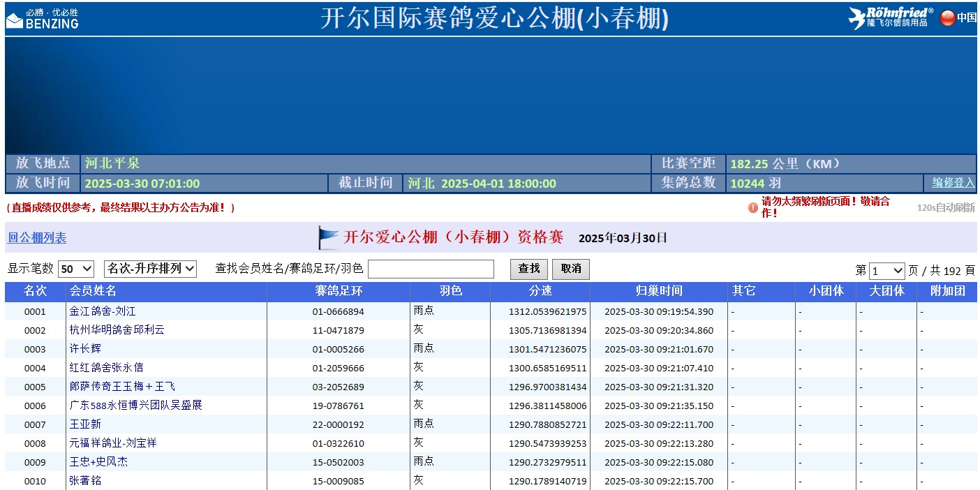Click the 120s自动刷新 auto refresh text

click(945, 207)
